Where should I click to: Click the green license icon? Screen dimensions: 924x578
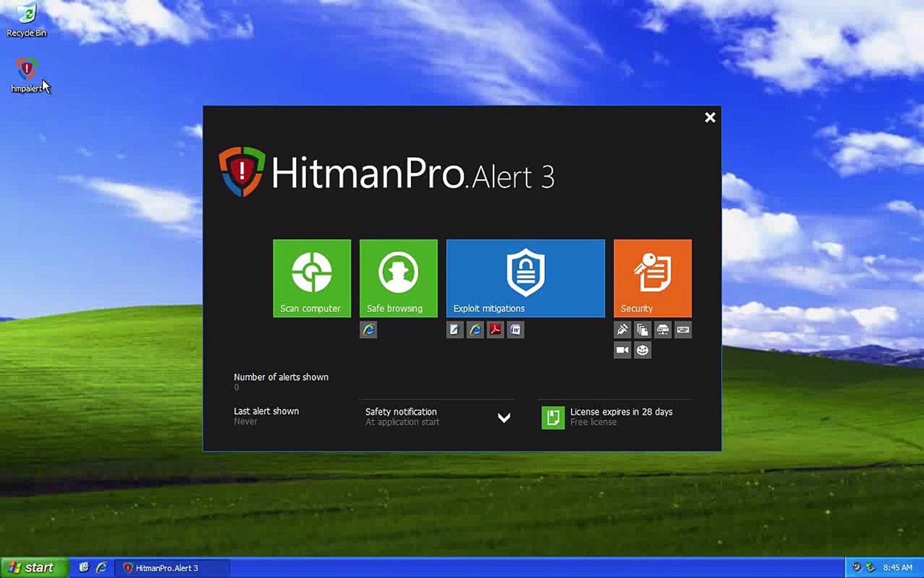553,417
